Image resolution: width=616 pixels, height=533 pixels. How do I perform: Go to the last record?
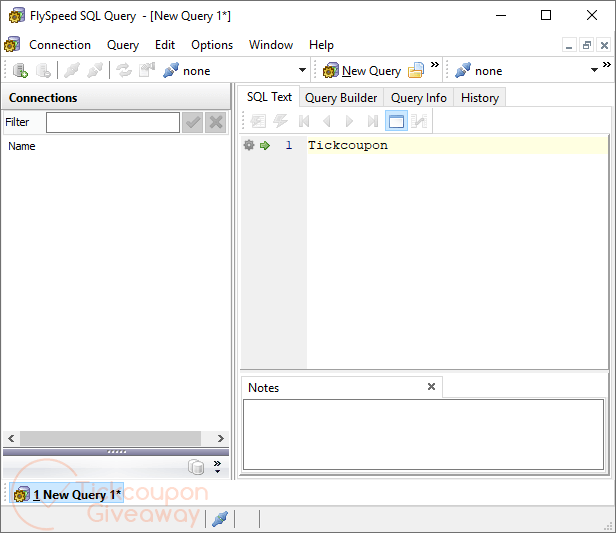coord(372,121)
